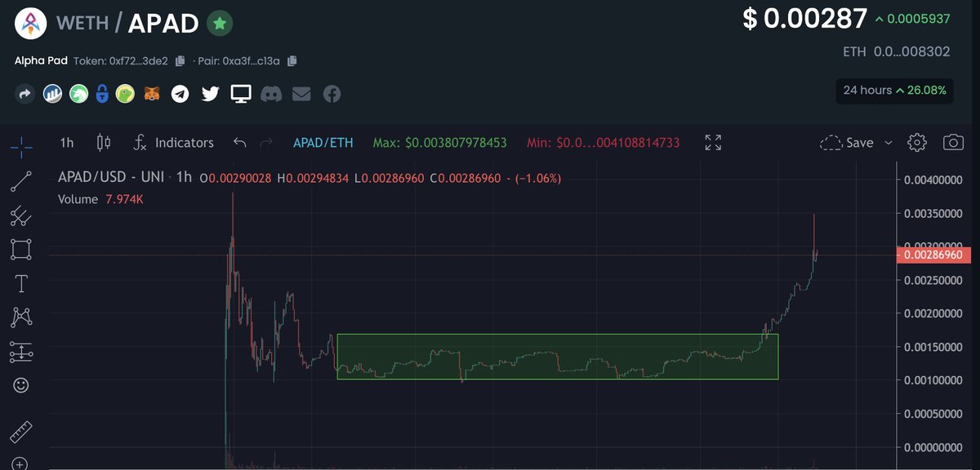Screen dimensions: 980x470
Task: Open the blue bar-chart explorer icon
Action: tap(53, 94)
